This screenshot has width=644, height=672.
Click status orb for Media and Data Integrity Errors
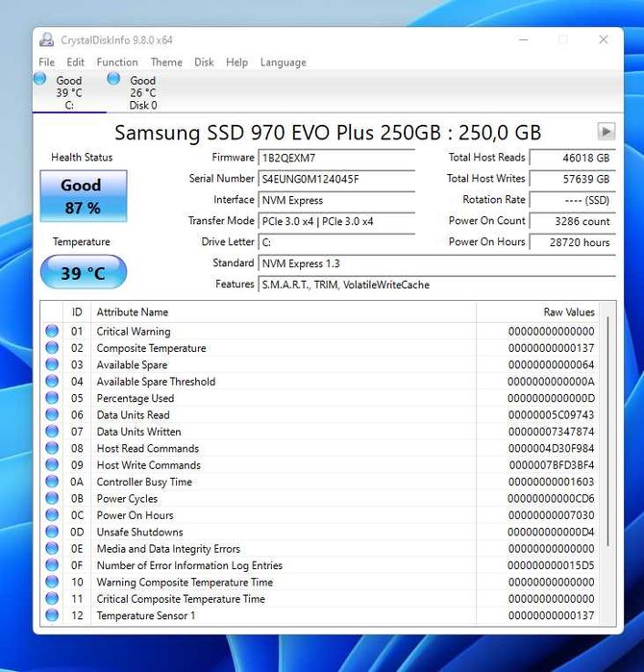click(x=52, y=548)
